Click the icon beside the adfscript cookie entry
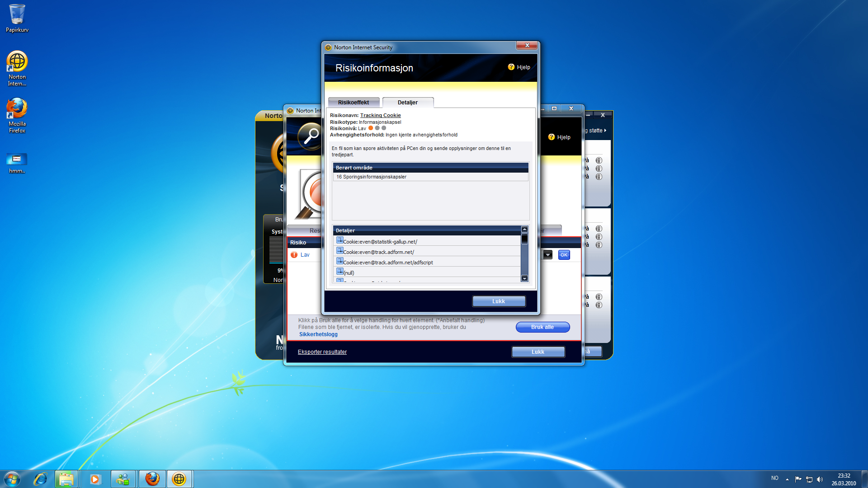 (340, 261)
